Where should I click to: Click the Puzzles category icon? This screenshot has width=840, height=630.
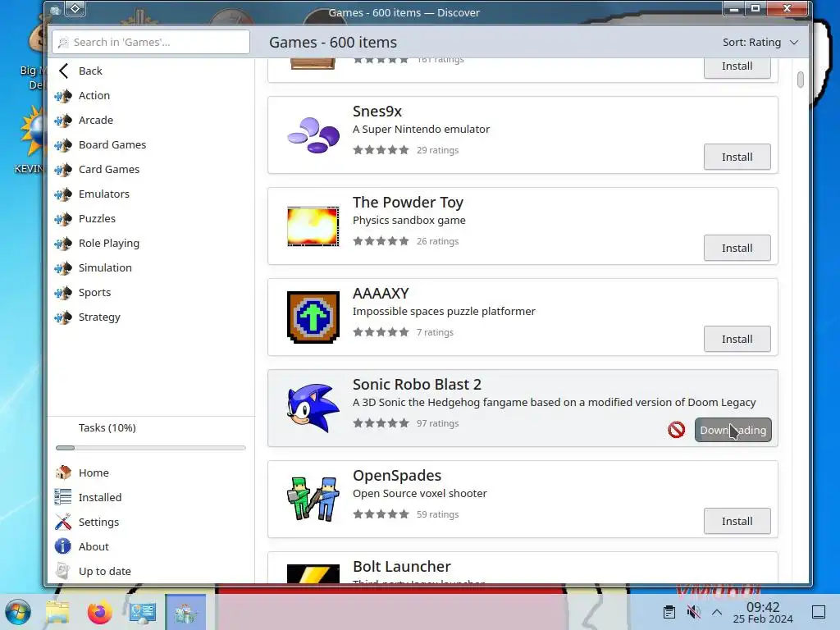click(x=63, y=219)
